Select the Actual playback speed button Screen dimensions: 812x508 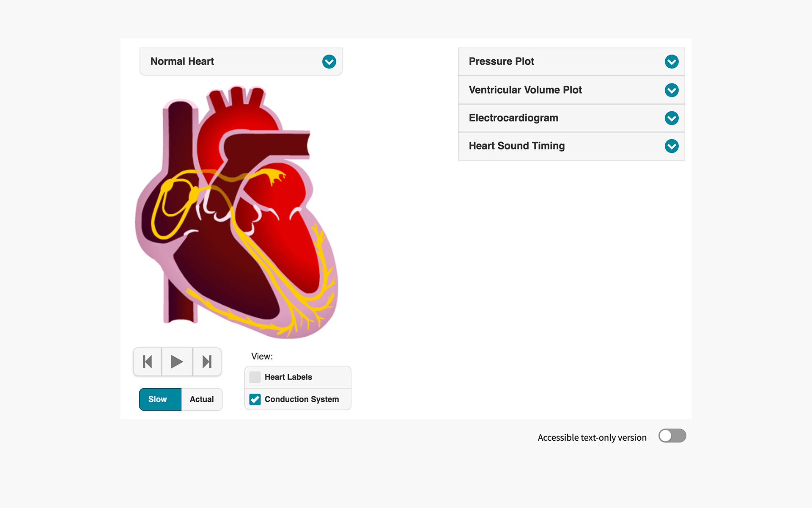tap(200, 399)
